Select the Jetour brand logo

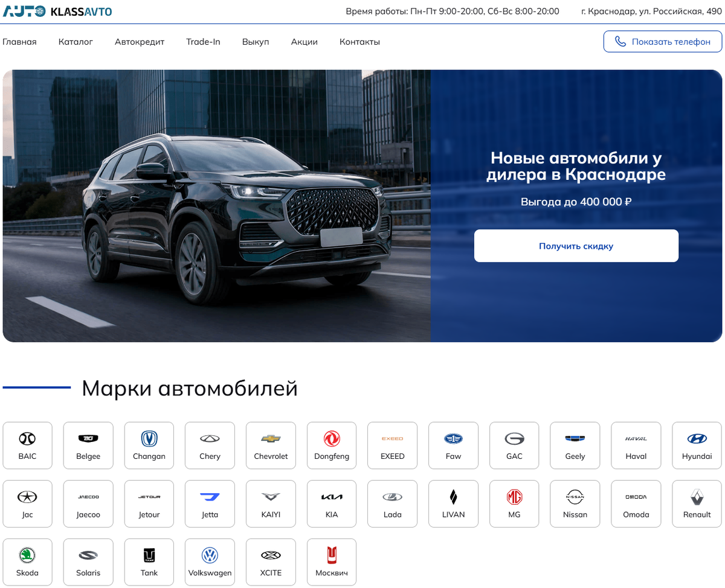pyautogui.click(x=149, y=497)
